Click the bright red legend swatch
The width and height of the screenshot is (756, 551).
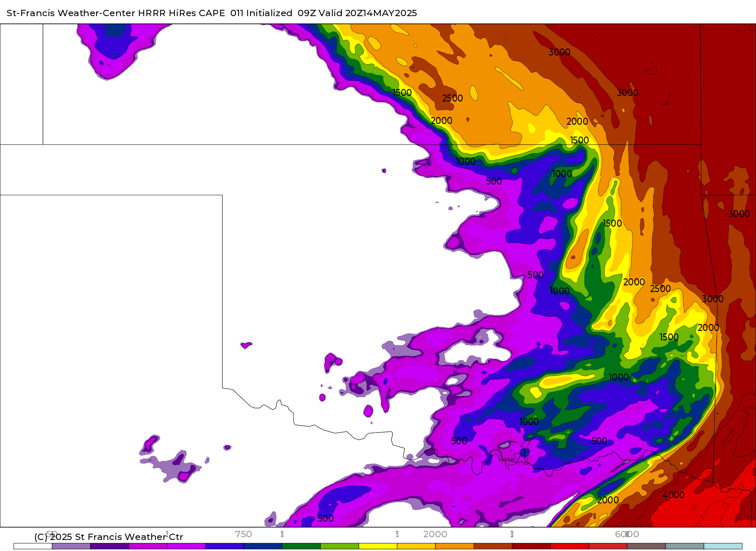(570, 546)
